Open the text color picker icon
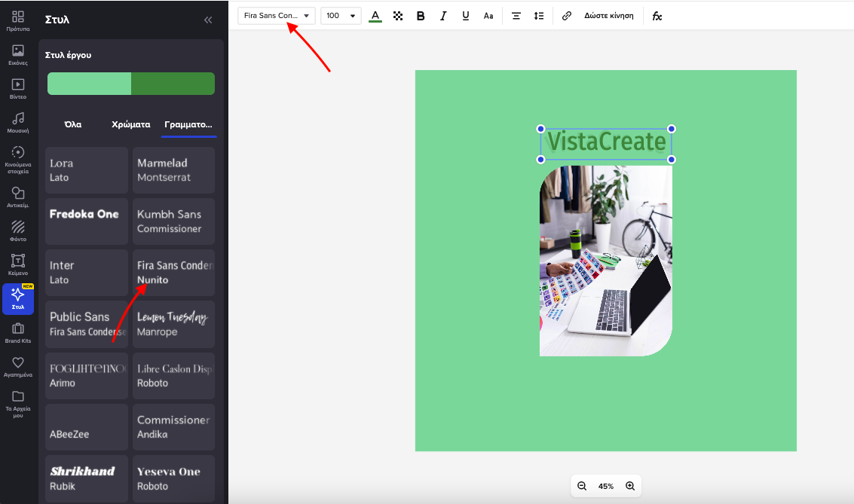This screenshot has height=504, width=854. [x=375, y=16]
